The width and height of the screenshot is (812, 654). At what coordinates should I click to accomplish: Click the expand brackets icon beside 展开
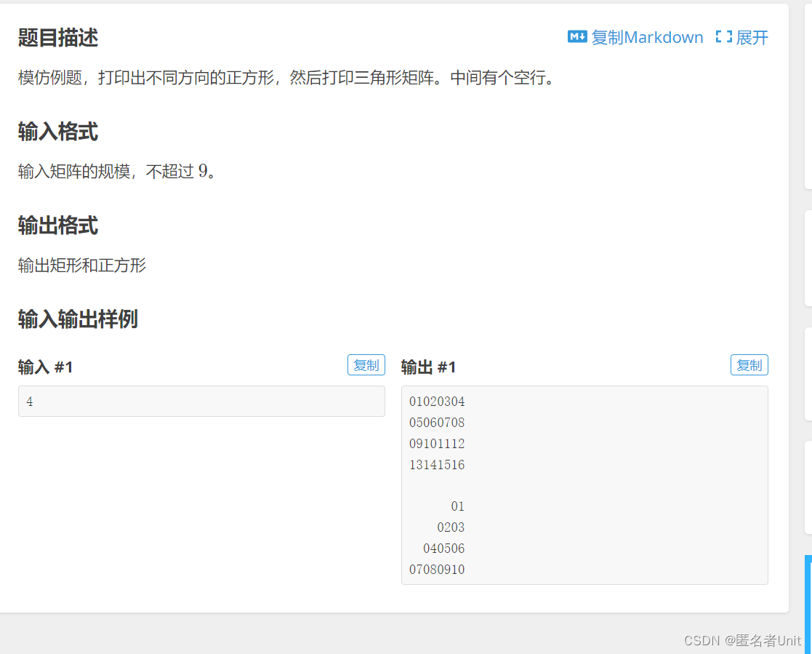coord(723,37)
